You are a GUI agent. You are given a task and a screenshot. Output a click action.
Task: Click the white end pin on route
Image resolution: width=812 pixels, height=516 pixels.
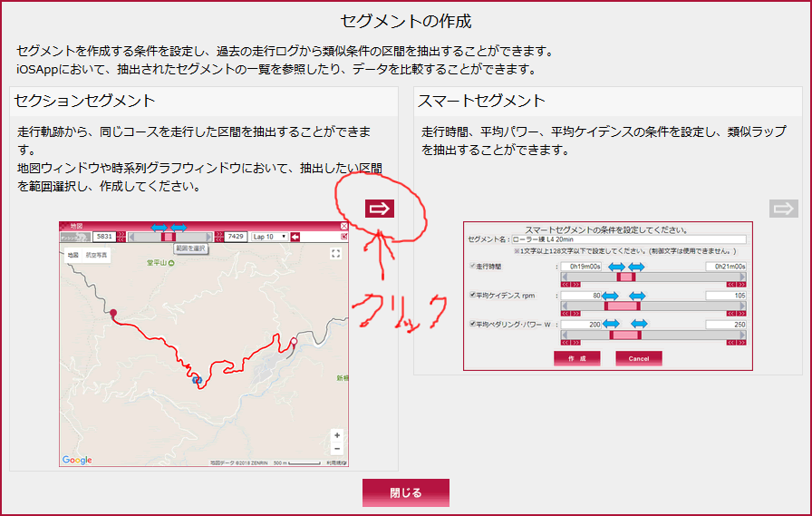tap(294, 341)
